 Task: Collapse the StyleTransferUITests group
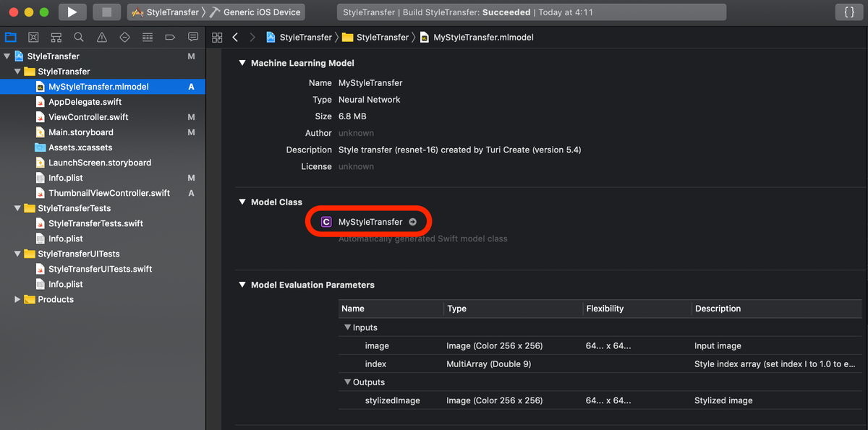(x=17, y=254)
